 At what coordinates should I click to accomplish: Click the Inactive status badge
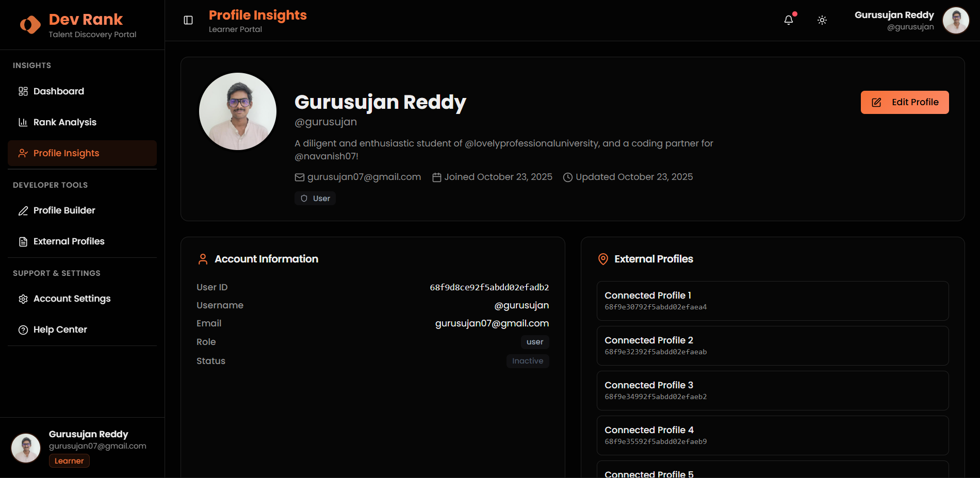tap(528, 361)
